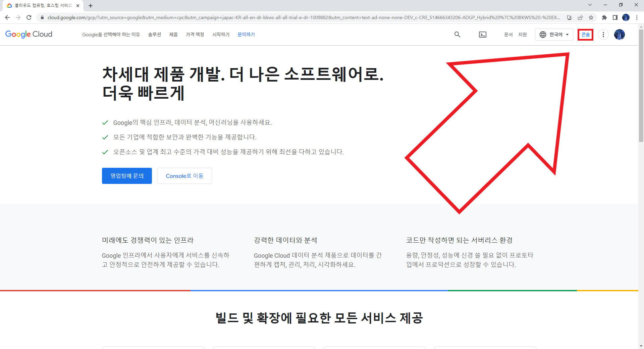This screenshot has height=349, width=644.
Task: Click the text starting '오픈소스 및 업계 최고 수준의'
Action: [228, 152]
